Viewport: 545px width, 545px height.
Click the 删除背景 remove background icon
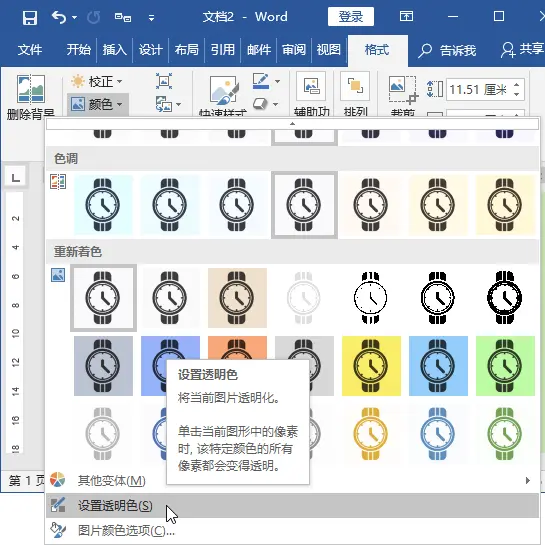(31, 89)
